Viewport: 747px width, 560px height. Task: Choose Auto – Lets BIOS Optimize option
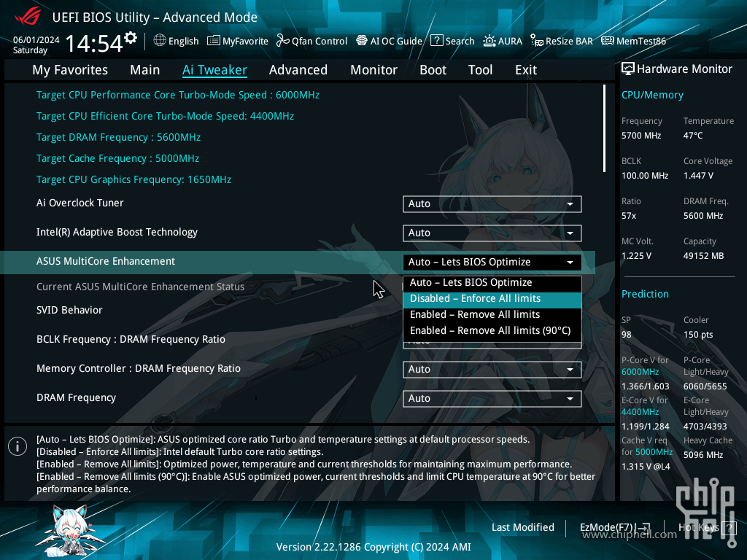(492, 282)
